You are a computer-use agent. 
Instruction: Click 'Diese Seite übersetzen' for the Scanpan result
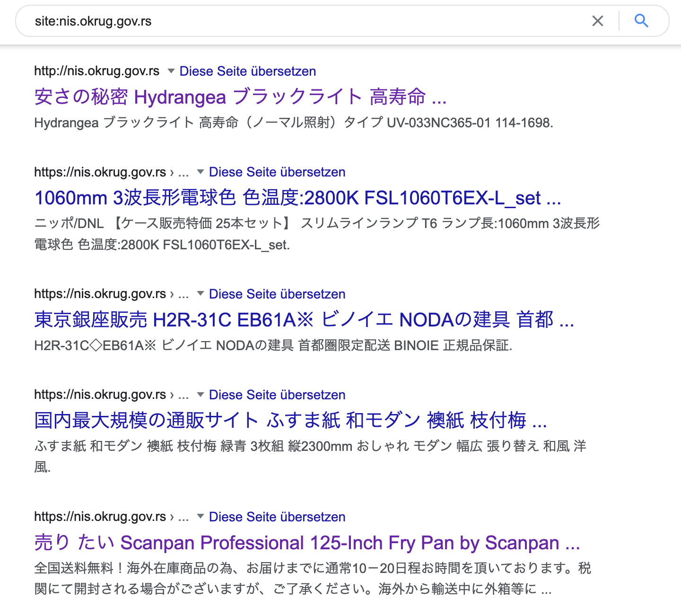[x=277, y=517]
